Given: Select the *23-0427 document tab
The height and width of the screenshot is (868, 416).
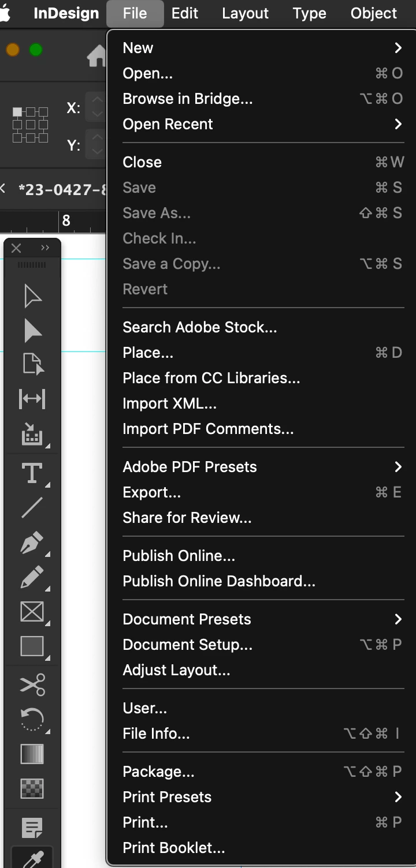Looking at the screenshot, I should point(62,189).
